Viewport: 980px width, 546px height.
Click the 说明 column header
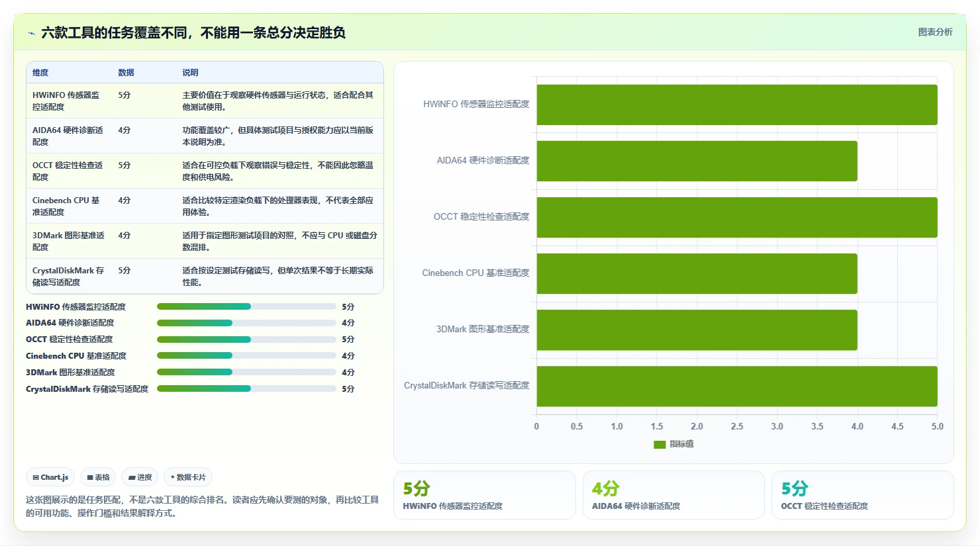tap(191, 73)
